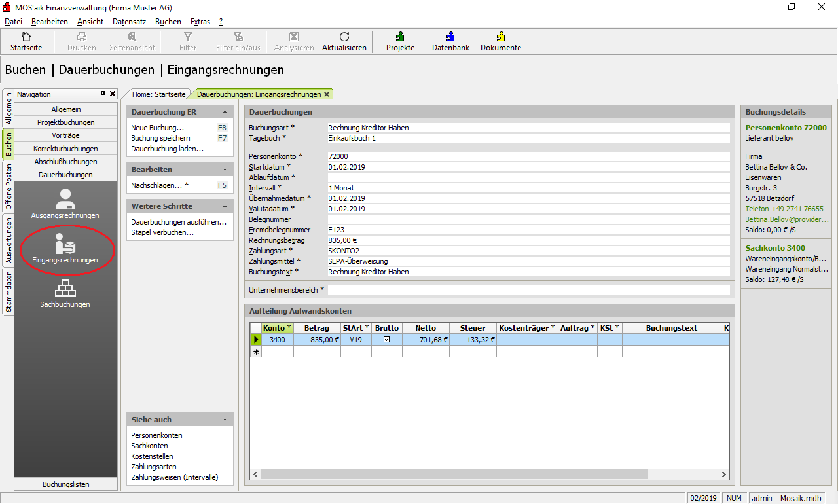Close the Dauerbuchungen: Eingangsrechnungen tab

[x=327, y=94]
